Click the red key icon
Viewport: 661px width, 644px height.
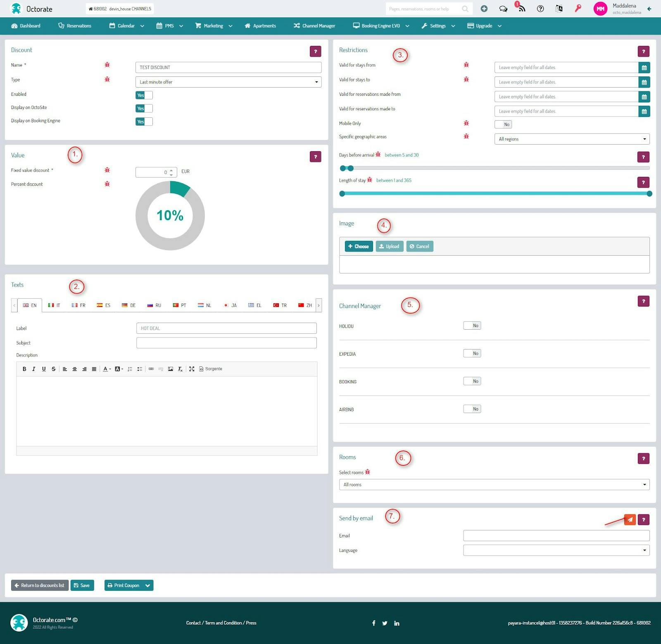coord(578,8)
